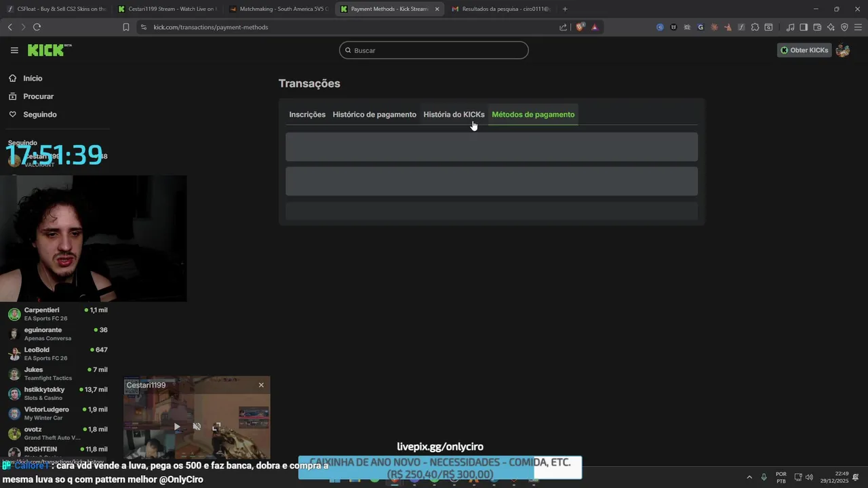Open the volume control in system tray
868x488 pixels.
point(809,477)
